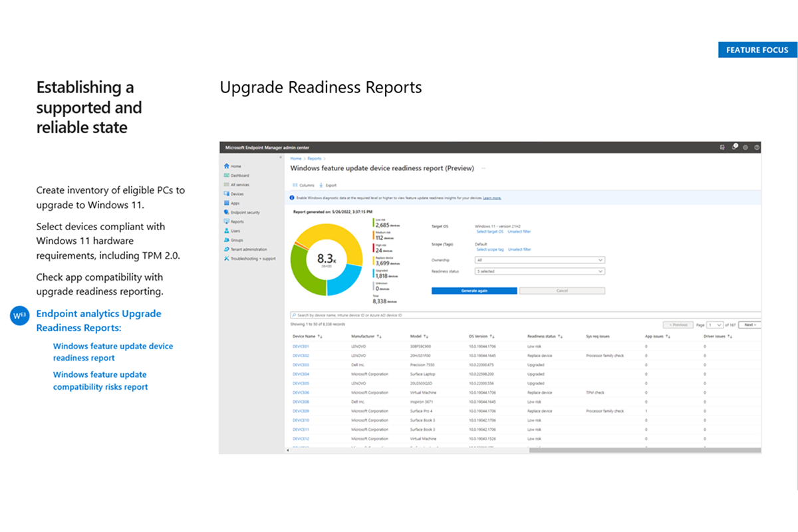Sort by the Manufacturer column

pyautogui.click(x=366, y=336)
